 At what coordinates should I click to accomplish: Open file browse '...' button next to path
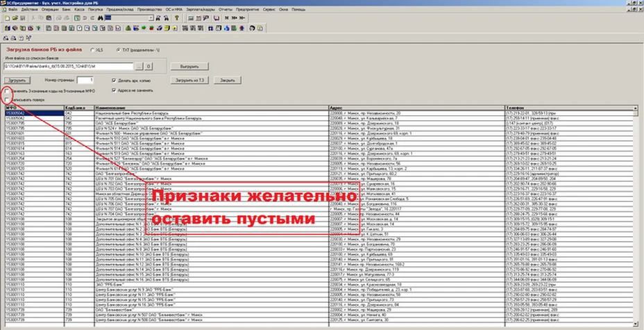(x=139, y=66)
